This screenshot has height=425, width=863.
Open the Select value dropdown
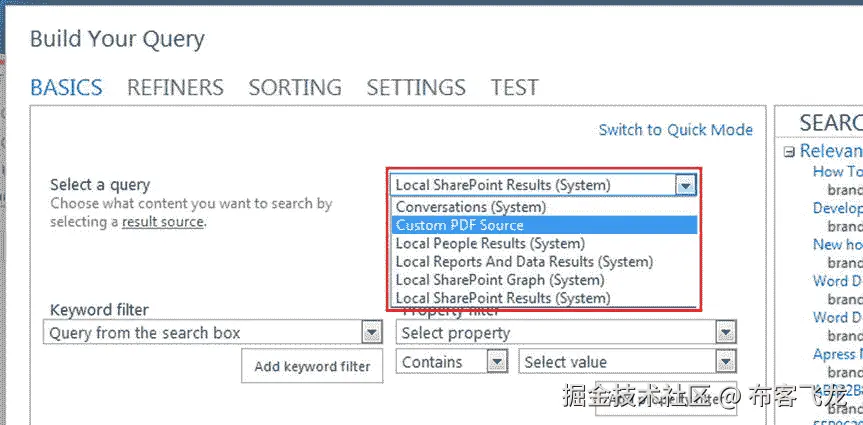click(x=627, y=362)
